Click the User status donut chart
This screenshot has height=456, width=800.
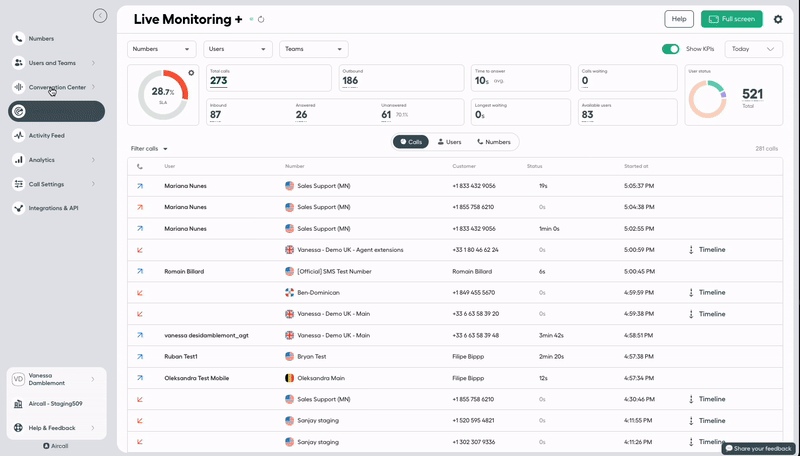(x=713, y=97)
